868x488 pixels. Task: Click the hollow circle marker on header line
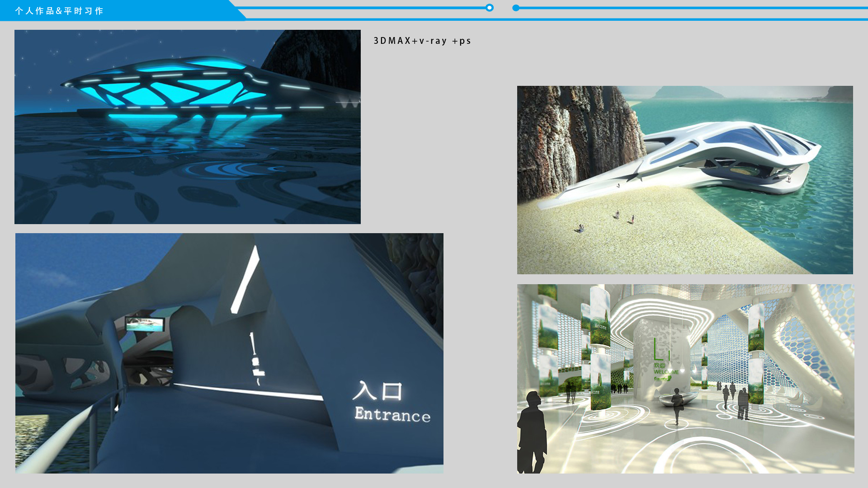tap(489, 8)
